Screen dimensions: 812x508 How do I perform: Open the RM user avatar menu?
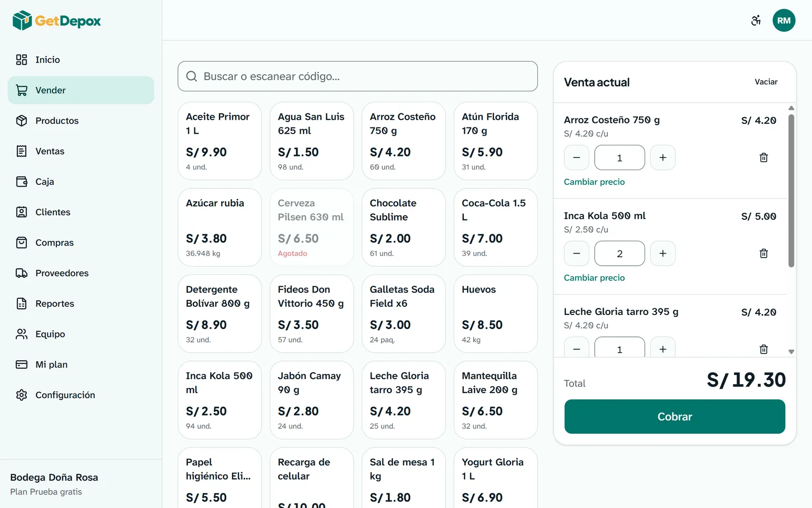click(784, 21)
